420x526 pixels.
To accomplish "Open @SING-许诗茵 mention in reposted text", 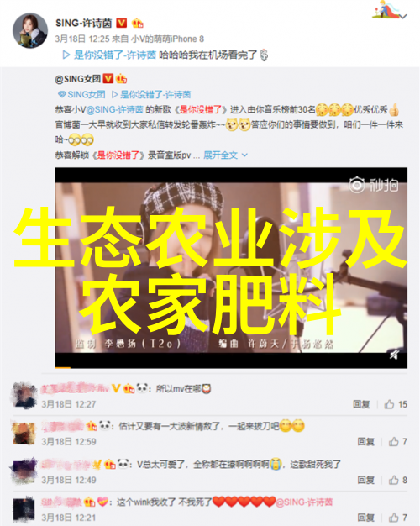I will (x=114, y=110).
